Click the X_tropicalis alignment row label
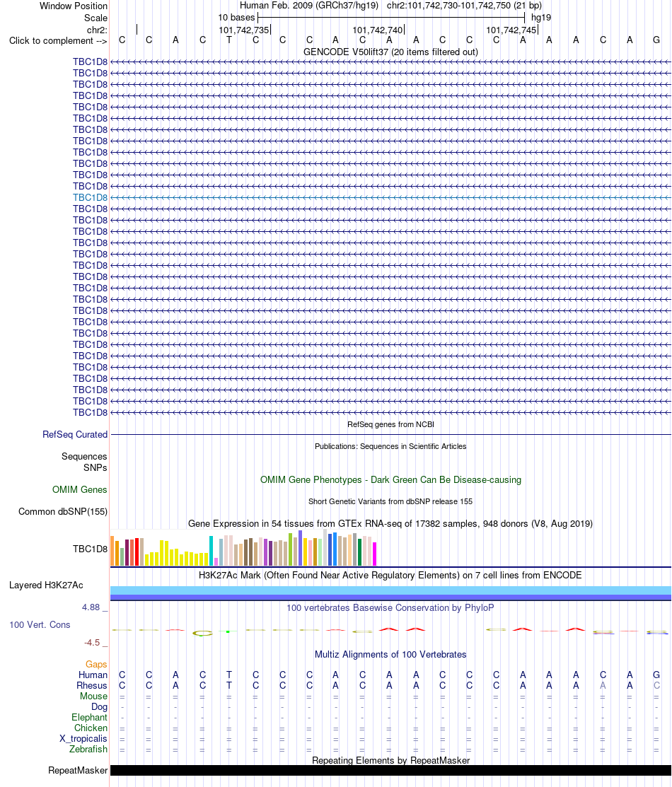The height and width of the screenshot is (787, 672). click(83, 738)
